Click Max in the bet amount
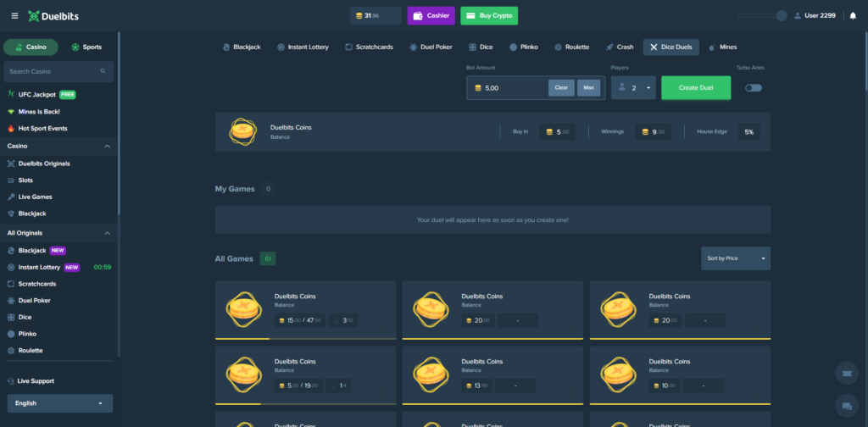The width and height of the screenshot is (868, 427). click(x=588, y=88)
